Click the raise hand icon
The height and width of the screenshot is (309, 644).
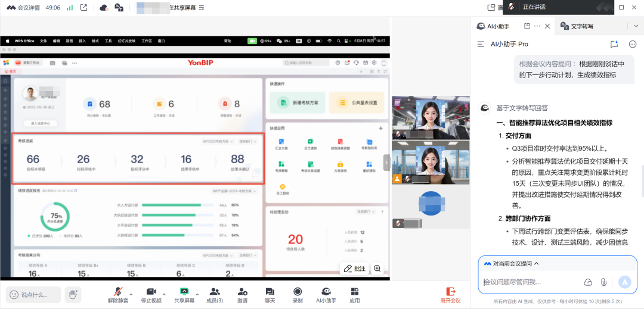pyautogui.click(x=73, y=294)
